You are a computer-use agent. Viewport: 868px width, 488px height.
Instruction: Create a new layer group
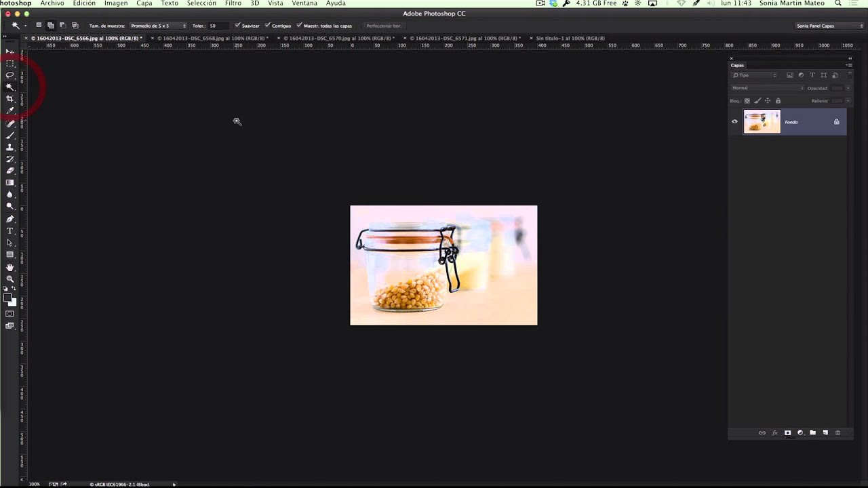(x=812, y=432)
